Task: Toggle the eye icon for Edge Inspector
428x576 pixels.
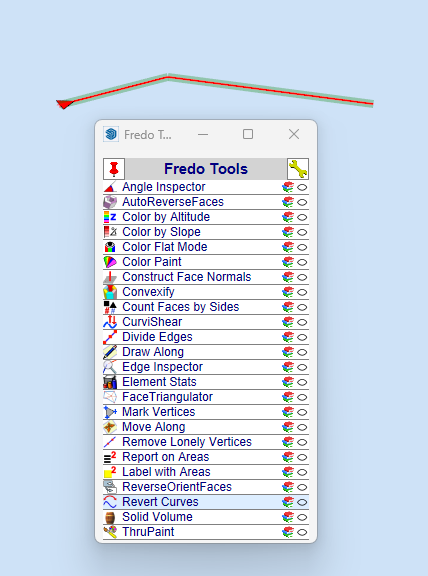Action: coord(302,367)
